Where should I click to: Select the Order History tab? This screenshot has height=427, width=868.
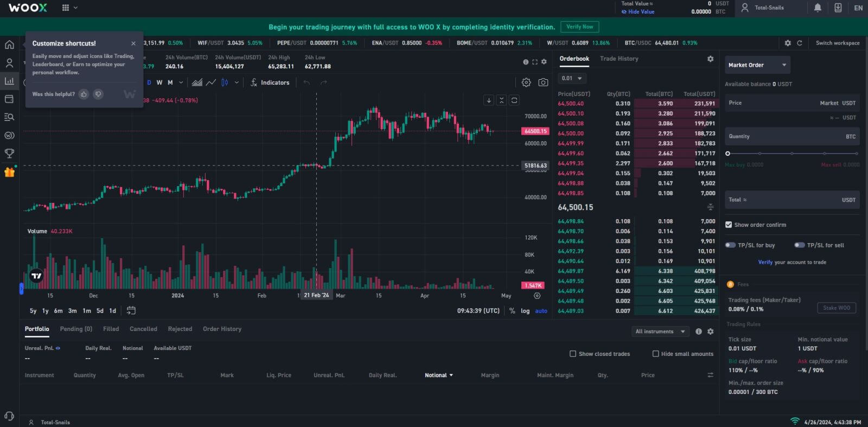click(222, 329)
